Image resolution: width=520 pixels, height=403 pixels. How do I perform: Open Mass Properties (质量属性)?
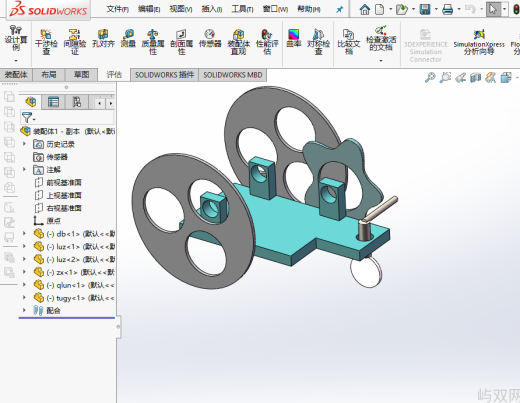(x=153, y=42)
